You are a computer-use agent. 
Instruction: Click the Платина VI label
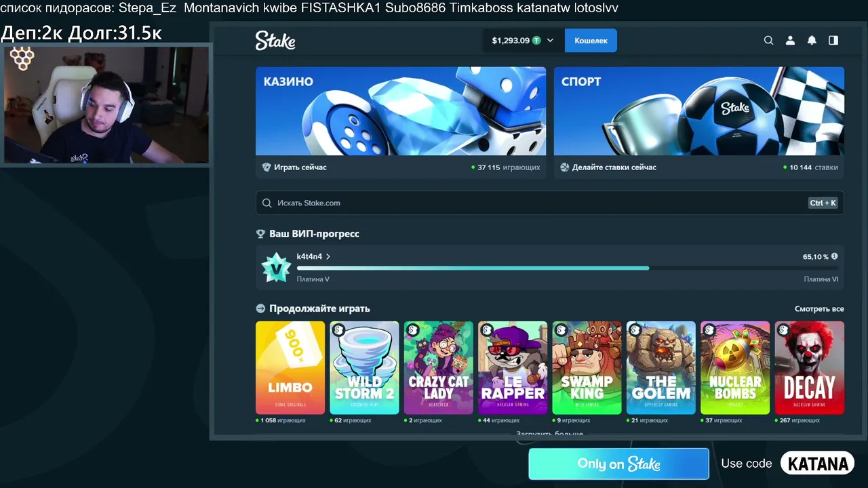(821, 279)
